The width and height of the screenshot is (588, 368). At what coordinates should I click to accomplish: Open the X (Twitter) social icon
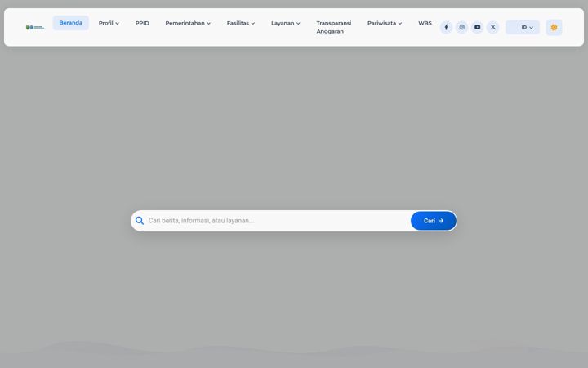[x=493, y=27]
